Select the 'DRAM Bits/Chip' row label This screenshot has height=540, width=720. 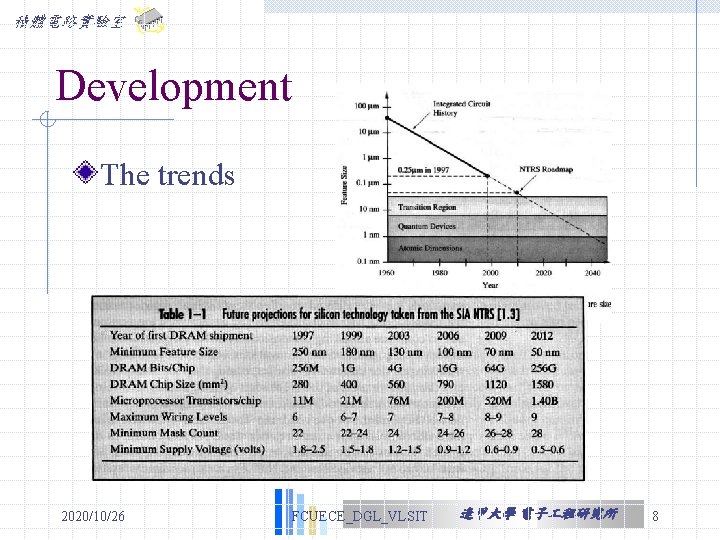[152, 368]
